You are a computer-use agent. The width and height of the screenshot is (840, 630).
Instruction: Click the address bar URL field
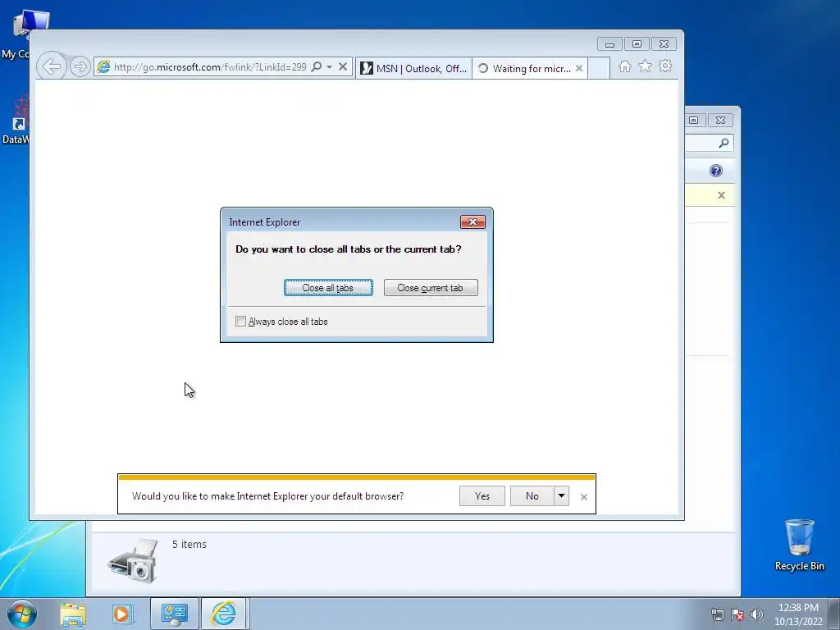click(x=210, y=67)
